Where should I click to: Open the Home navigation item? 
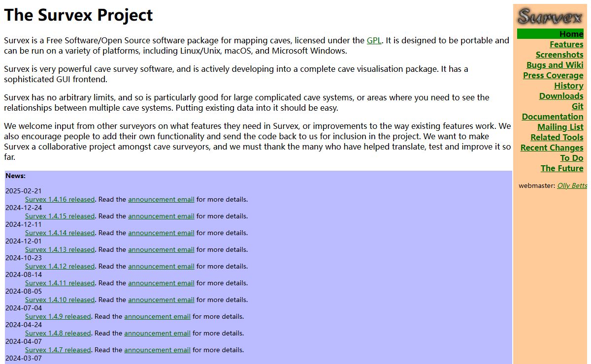(x=571, y=34)
